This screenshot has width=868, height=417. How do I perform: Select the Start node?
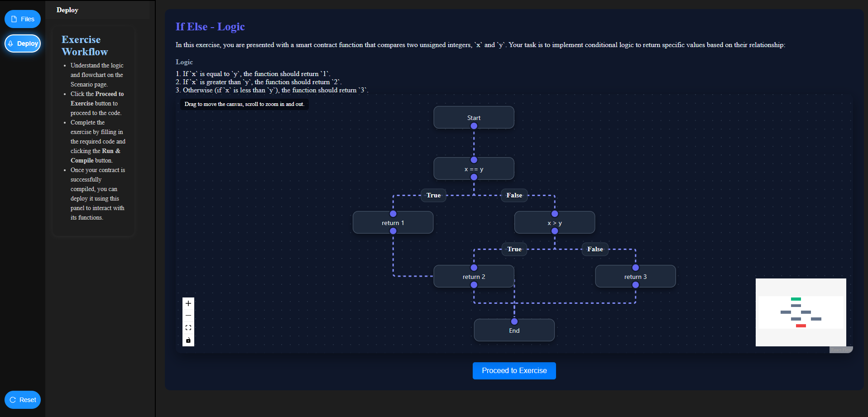pyautogui.click(x=474, y=117)
